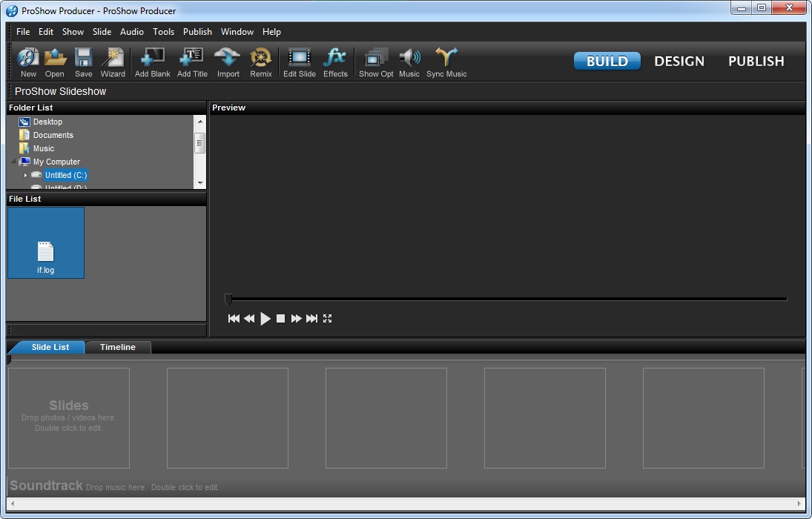Switch to the Timeline tab
This screenshot has height=519, width=812.
click(118, 347)
